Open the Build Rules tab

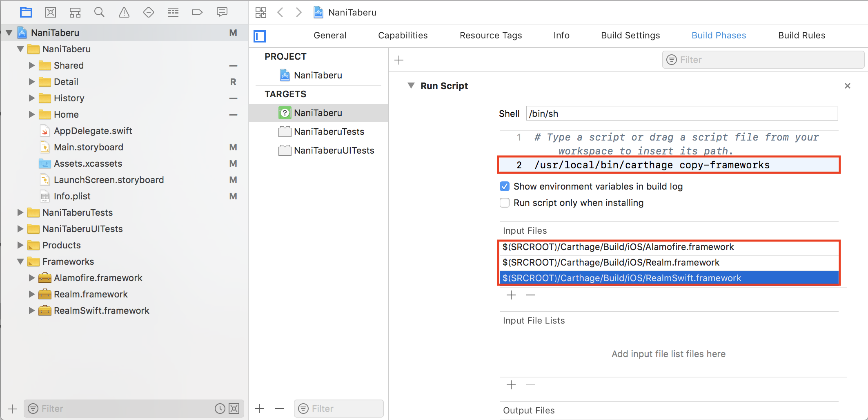click(801, 36)
